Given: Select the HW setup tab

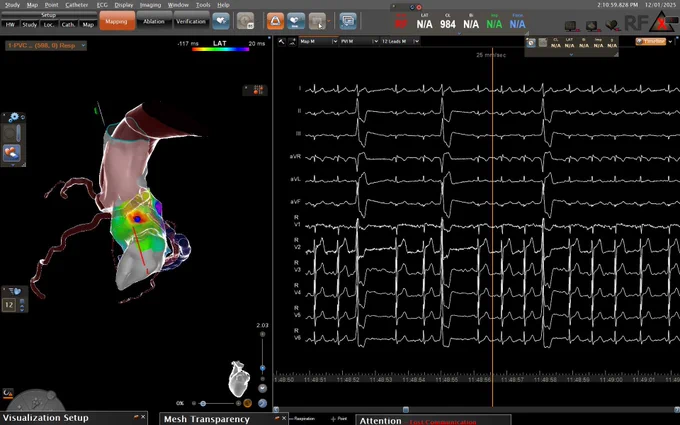Looking at the screenshot, I should click(10, 25).
